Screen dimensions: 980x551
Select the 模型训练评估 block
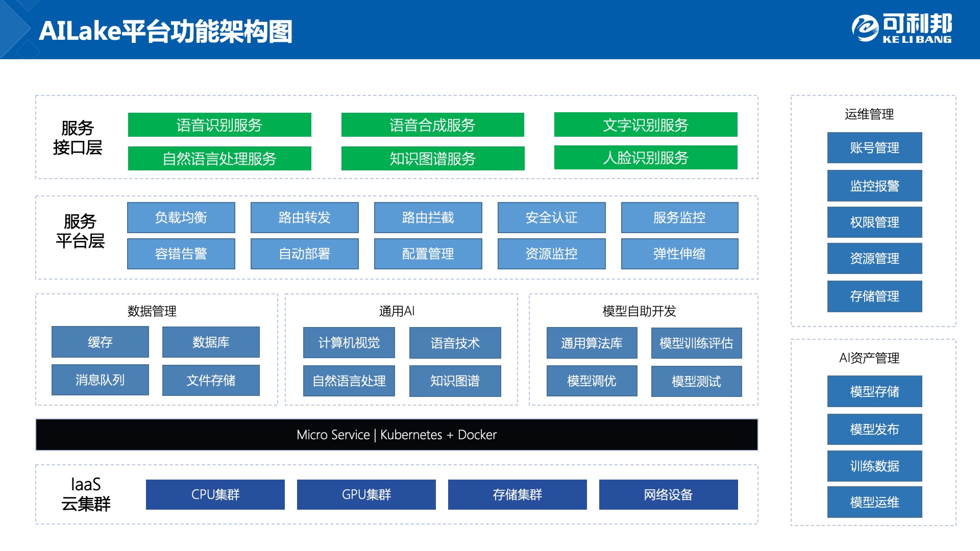click(696, 343)
